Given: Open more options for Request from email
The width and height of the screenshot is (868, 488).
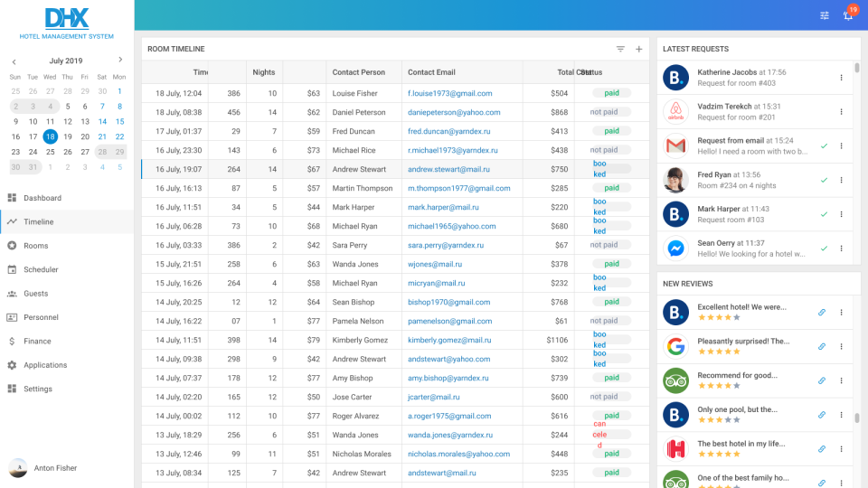Looking at the screenshot, I should point(842,146).
